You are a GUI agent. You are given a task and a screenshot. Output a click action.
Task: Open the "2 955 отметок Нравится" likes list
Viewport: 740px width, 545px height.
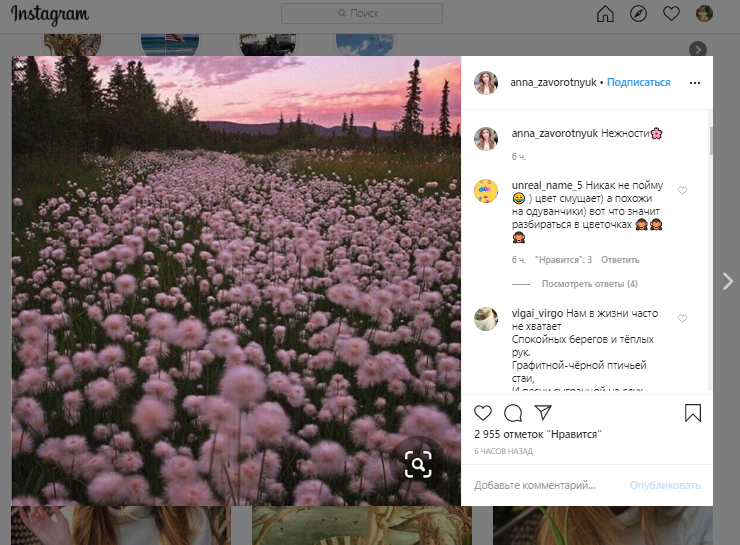[x=540, y=435]
